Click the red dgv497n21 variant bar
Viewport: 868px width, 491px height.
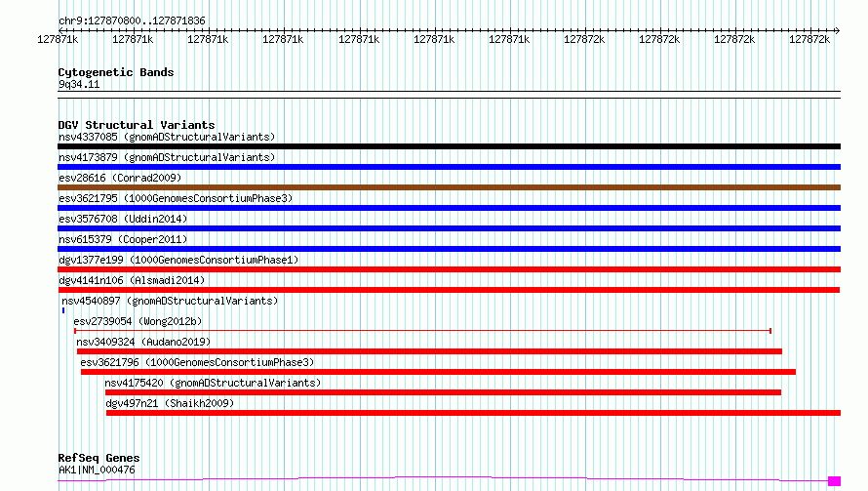point(473,413)
